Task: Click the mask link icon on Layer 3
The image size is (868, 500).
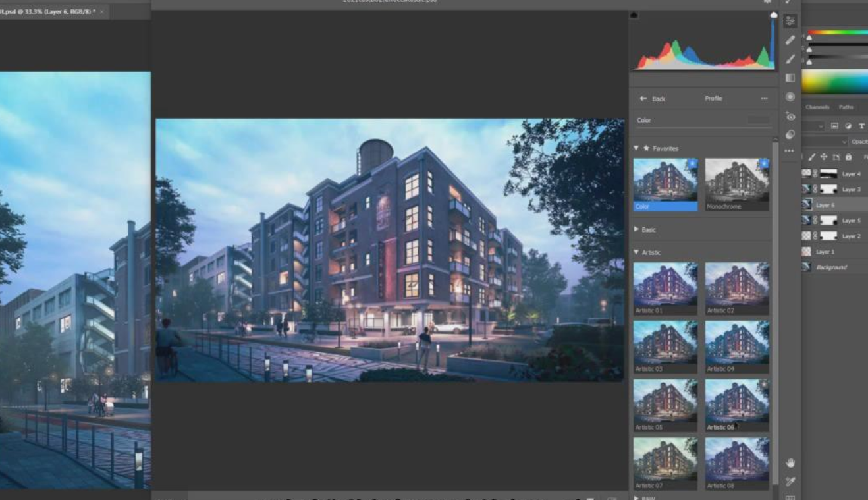Action: click(x=817, y=189)
